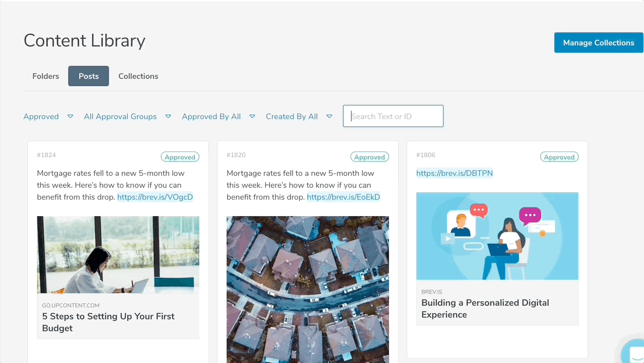
Task: Open the woman-at-laptop thumbnail in post #1824
Action: 118,255
